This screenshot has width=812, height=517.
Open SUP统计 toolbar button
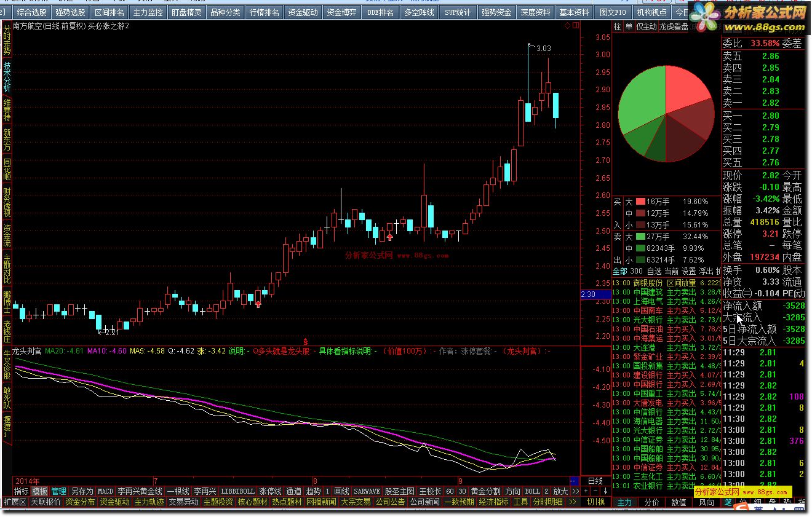(x=458, y=12)
